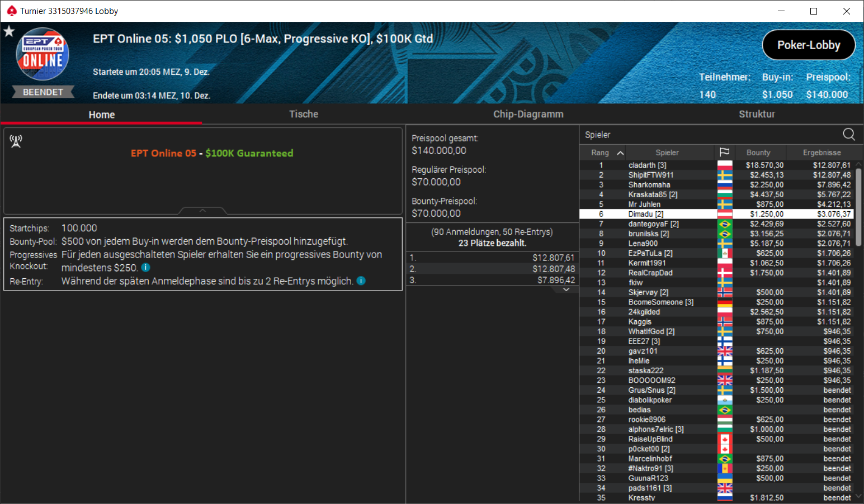Click the player list vertical scrollbar
Screen dimensions: 864x504
tap(858, 207)
